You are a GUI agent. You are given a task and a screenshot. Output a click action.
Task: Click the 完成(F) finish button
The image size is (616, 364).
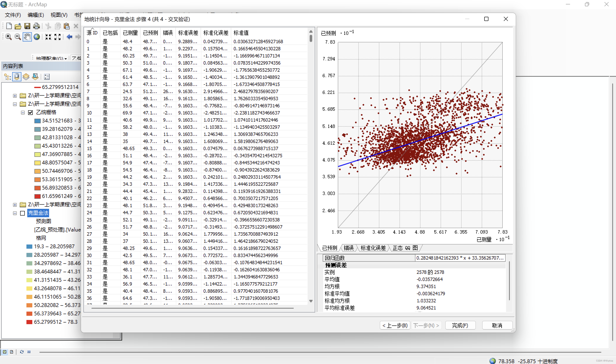click(x=460, y=325)
